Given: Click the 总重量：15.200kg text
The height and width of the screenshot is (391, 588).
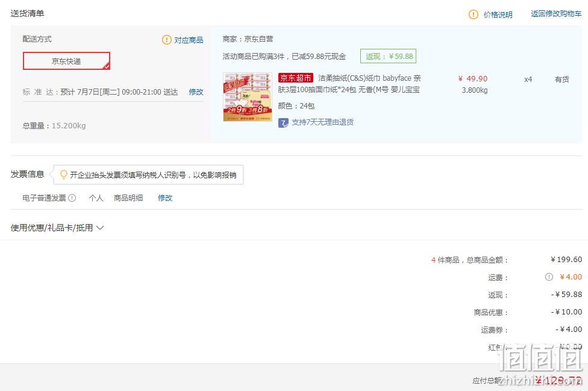Looking at the screenshot, I should click(54, 125).
